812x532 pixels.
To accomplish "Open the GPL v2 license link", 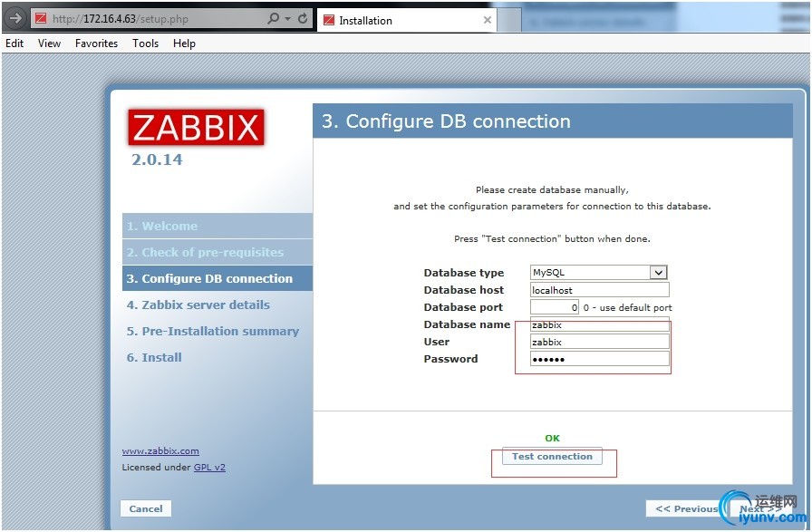I will pyautogui.click(x=209, y=468).
